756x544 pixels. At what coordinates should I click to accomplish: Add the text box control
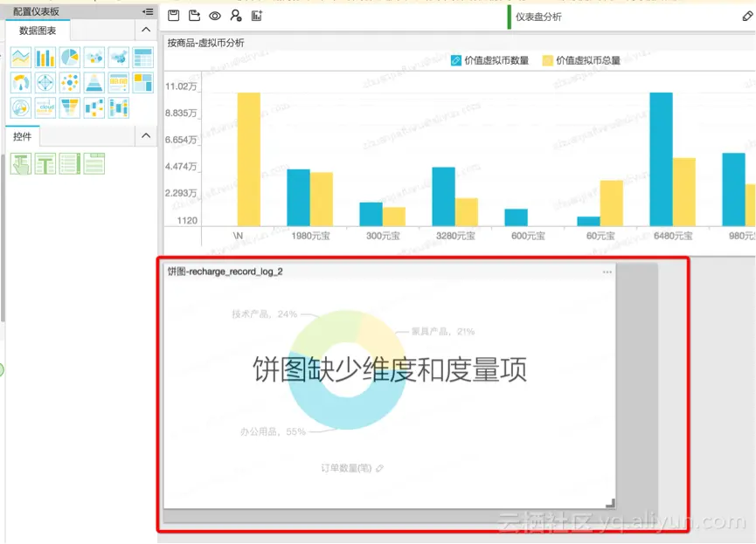click(45, 164)
